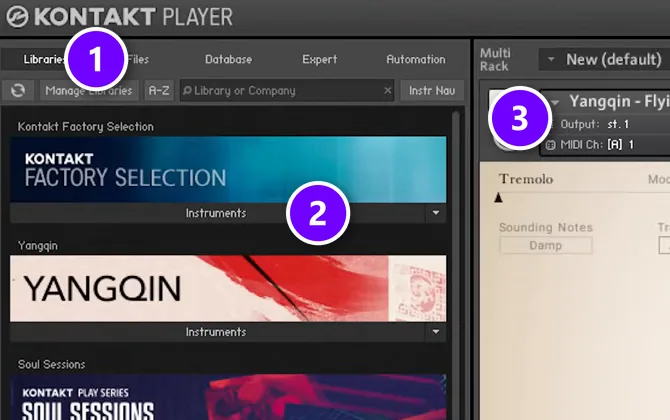Screen dimensions: 670x420
Task: Open Factory Selection Instruments list
Action: click(217, 213)
